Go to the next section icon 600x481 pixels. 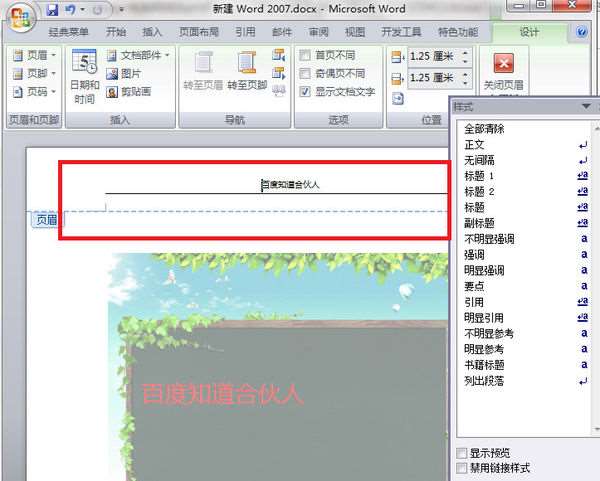pyautogui.click(x=279, y=73)
